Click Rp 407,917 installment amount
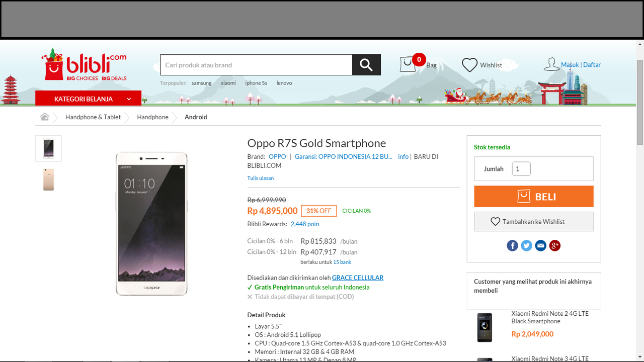Screen dimensions: 644x362 (318, 252)
